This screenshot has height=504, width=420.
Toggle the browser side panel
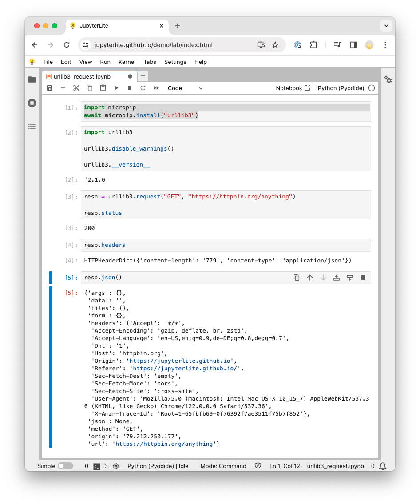click(x=353, y=45)
